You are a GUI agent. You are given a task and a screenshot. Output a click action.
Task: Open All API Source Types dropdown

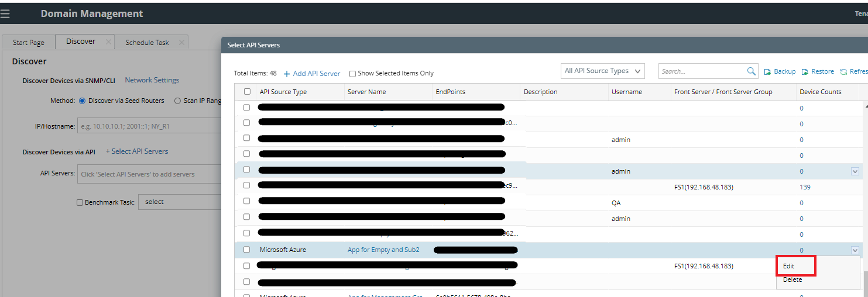pyautogui.click(x=602, y=71)
